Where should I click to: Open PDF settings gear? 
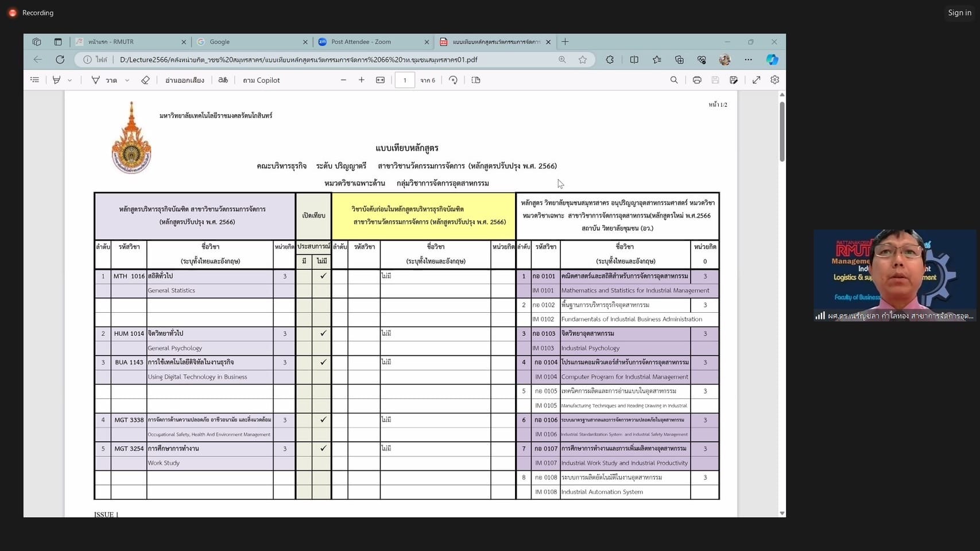(x=774, y=80)
